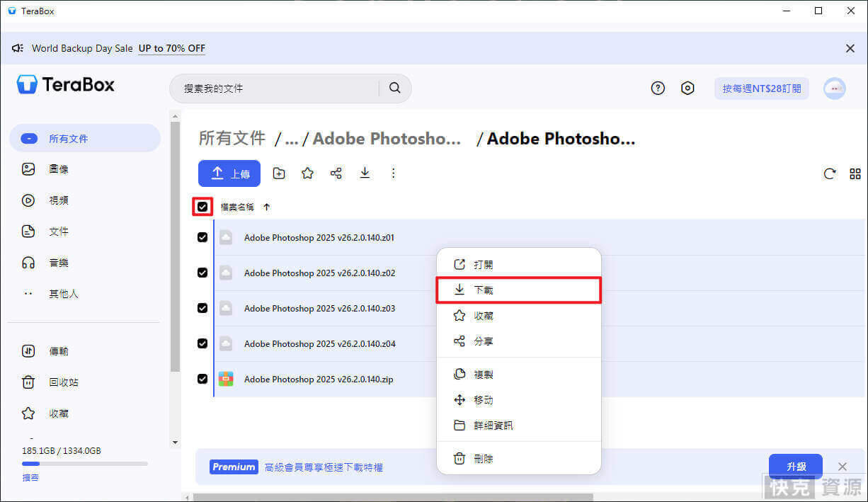The image size is (868, 502).
Task: Choose 移动 in the context menu
Action: (x=518, y=400)
